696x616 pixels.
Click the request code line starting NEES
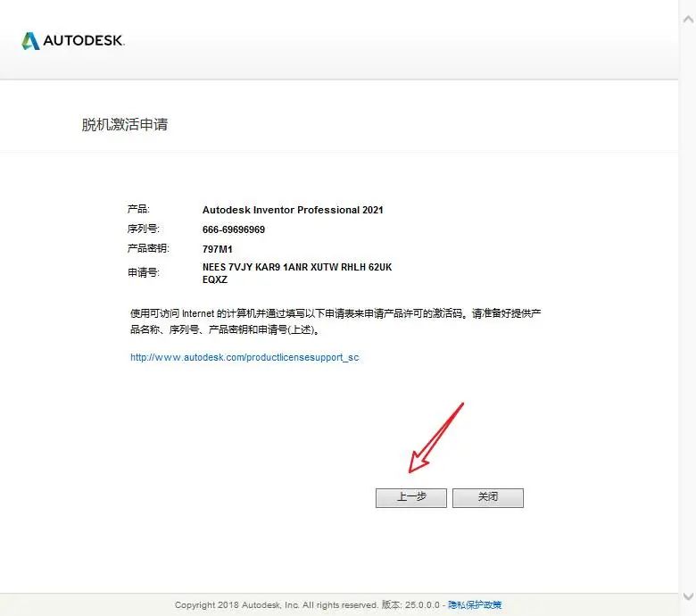click(x=297, y=267)
